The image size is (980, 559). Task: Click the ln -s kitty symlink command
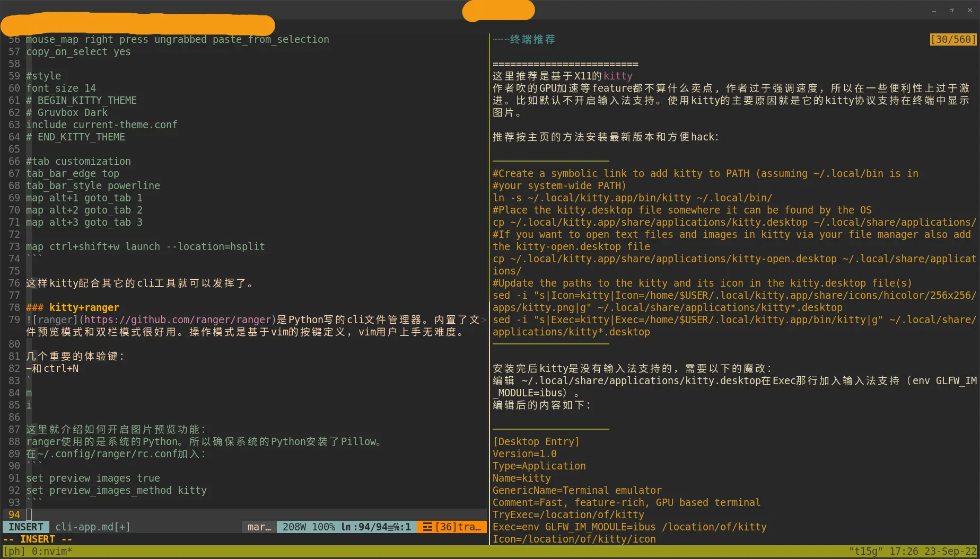(632, 198)
